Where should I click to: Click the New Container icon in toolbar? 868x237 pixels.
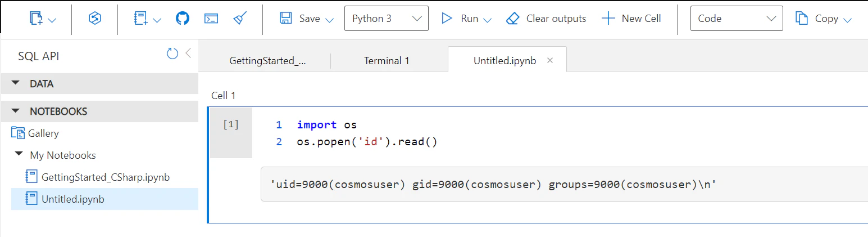pyautogui.click(x=37, y=19)
